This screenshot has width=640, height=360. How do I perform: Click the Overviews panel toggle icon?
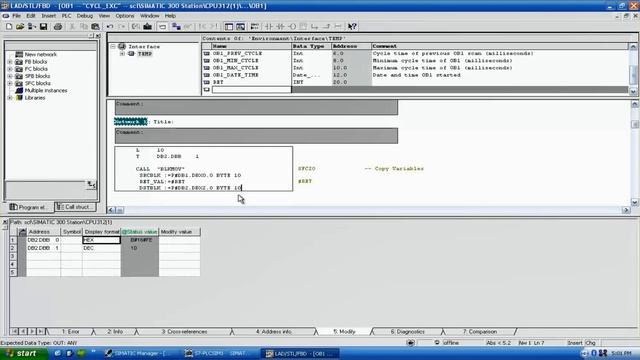pyautogui.click(x=229, y=27)
